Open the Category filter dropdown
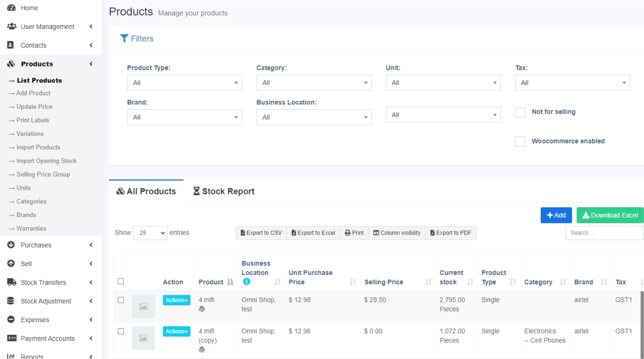Viewport: 644px width, 359px height. click(x=314, y=83)
